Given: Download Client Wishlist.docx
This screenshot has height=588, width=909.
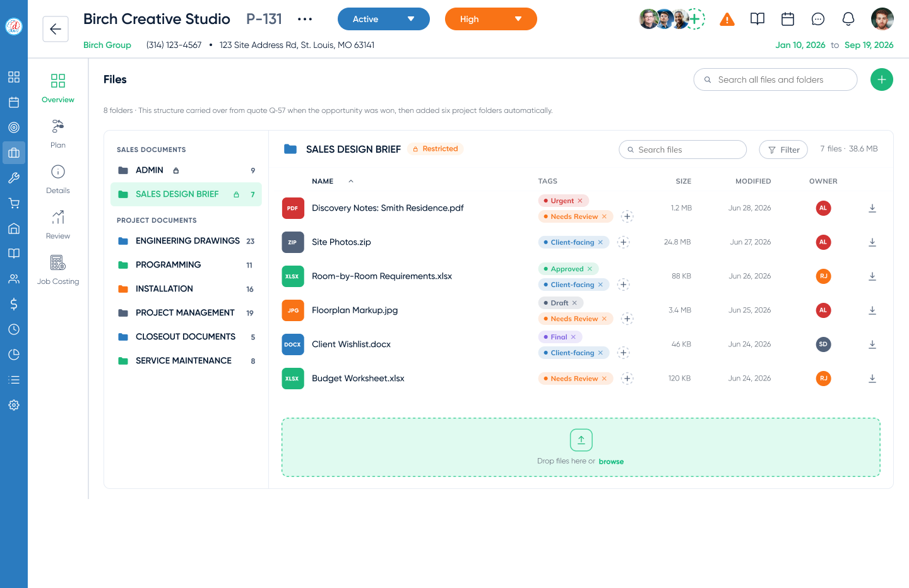Looking at the screenshot, I should [x=872, y=344].
